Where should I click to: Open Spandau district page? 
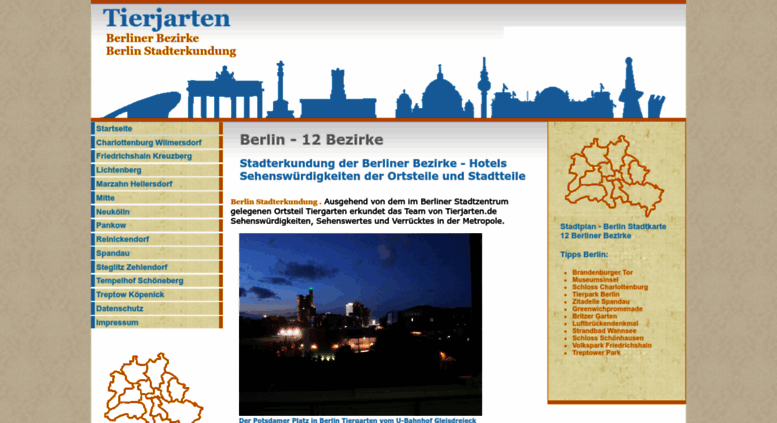pos(157,253)
